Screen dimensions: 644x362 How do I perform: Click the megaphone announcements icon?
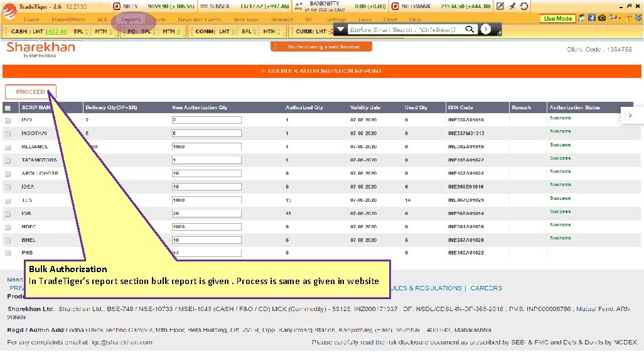(x=613, y=18)
